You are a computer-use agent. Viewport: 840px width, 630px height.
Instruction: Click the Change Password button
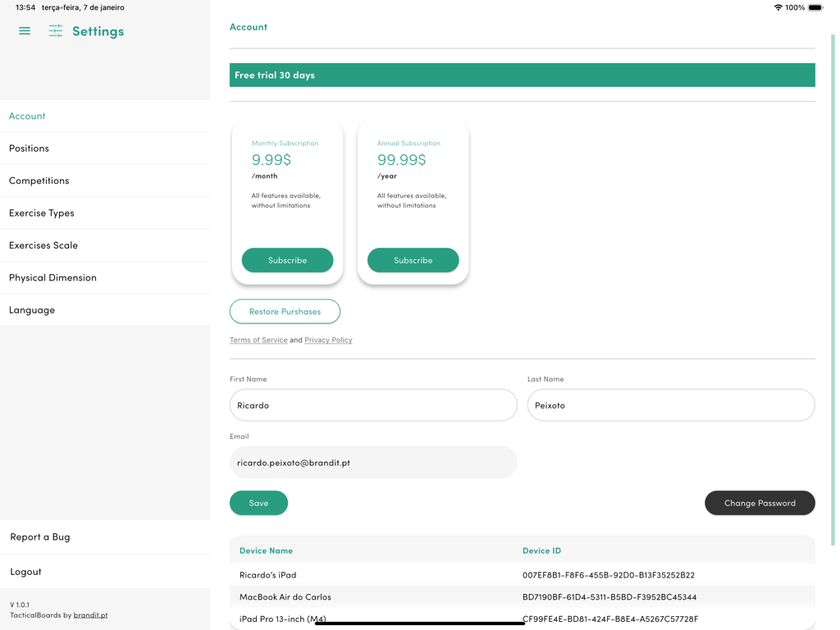(760, 503)
